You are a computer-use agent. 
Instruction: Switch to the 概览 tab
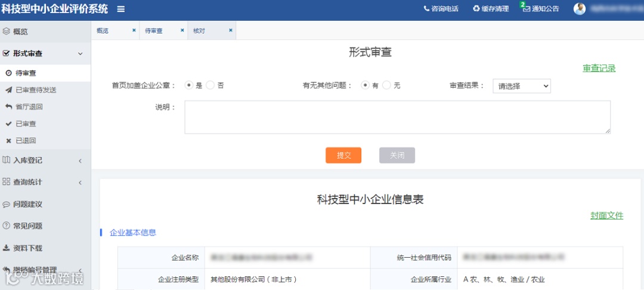pyautogui.click(x=115, y=30)
